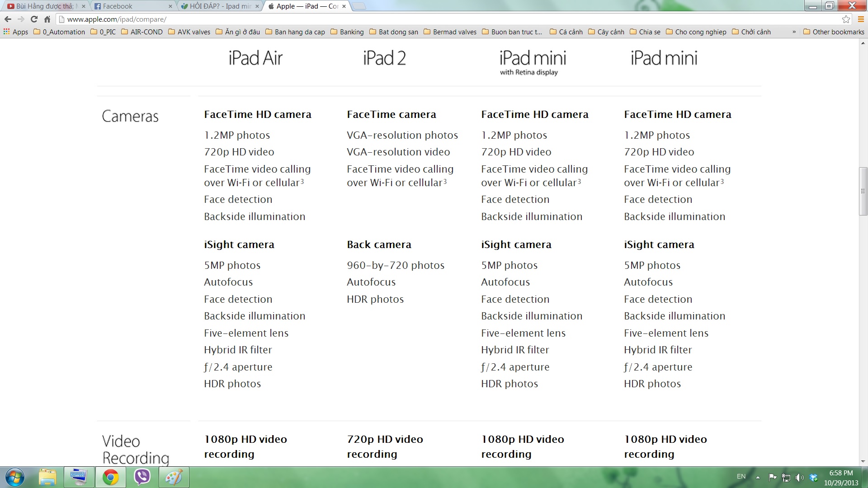868x488 pixels.
Task: Go back with the browser back arrow
Action: 8,19
